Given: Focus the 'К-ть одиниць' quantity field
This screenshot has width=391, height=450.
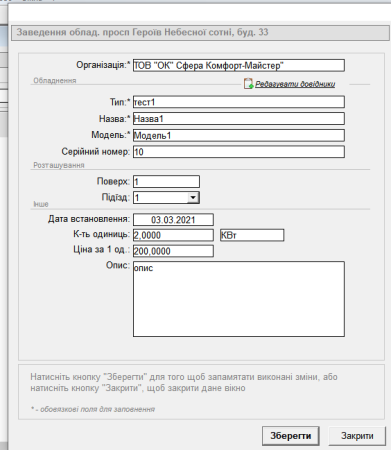Looking at the screenshot, I should click(173, 235).
